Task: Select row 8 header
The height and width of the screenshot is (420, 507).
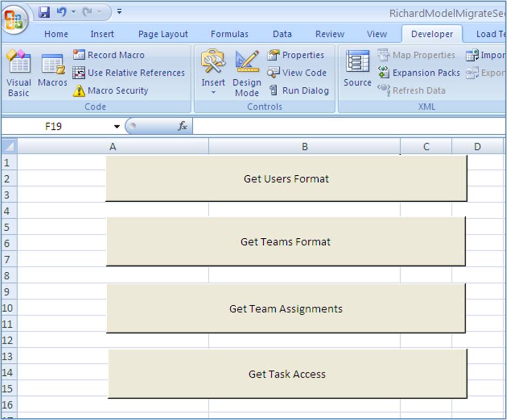Action: coord(9,276)
